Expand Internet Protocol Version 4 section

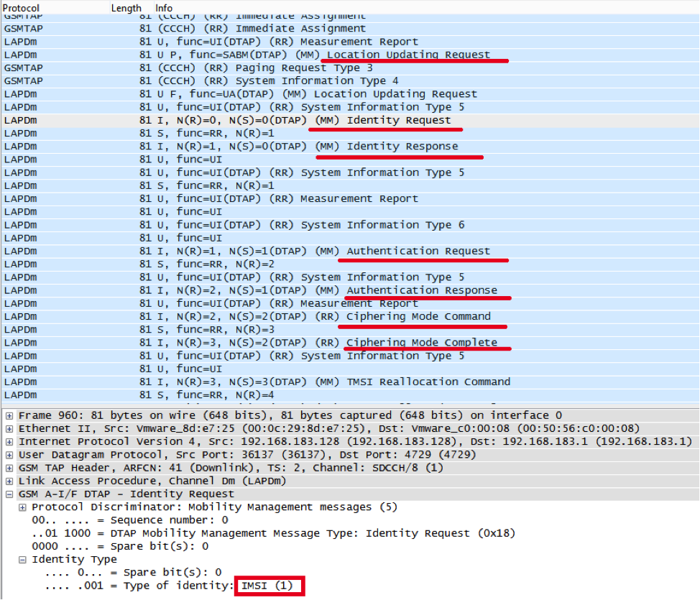[x=9, y=442]
